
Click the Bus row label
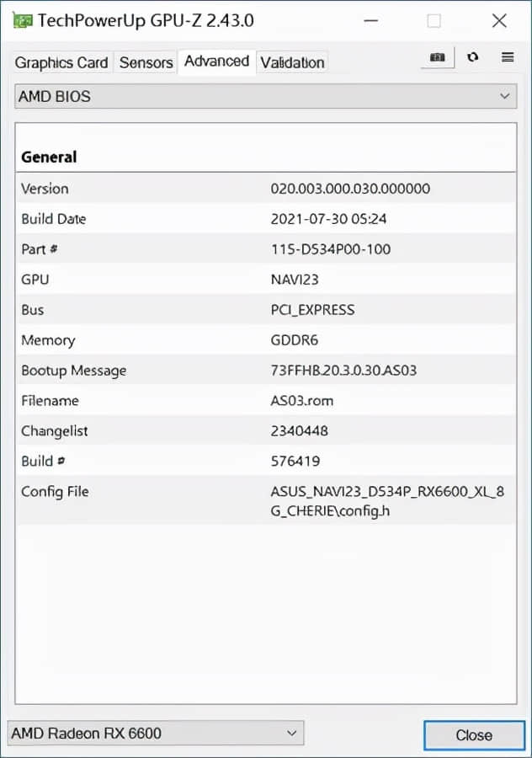[x=32, y=310]
